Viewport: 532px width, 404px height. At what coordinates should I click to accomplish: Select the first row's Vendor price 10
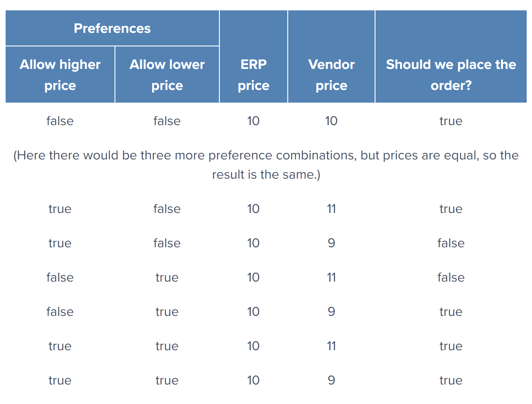pos(331,121)
